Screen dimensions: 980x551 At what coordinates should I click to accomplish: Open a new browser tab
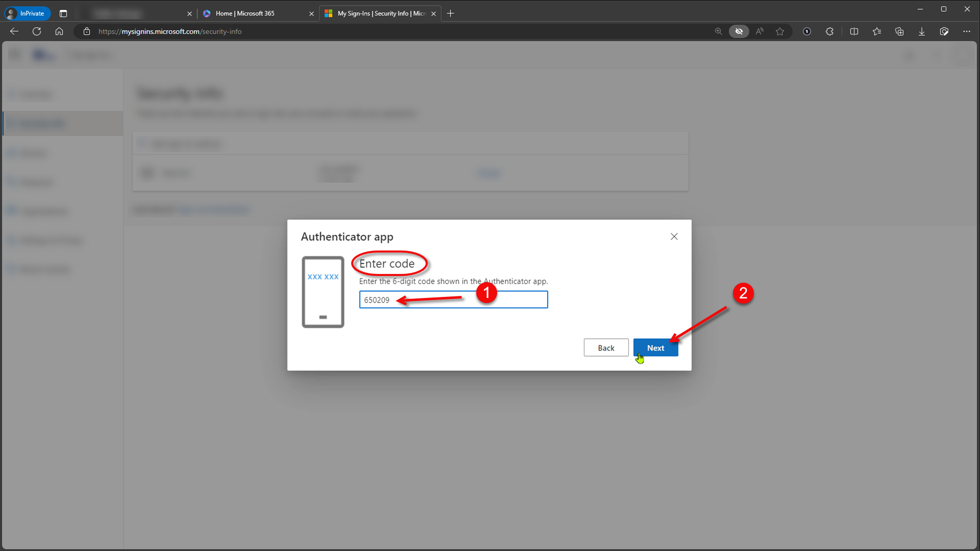(450, 14)
